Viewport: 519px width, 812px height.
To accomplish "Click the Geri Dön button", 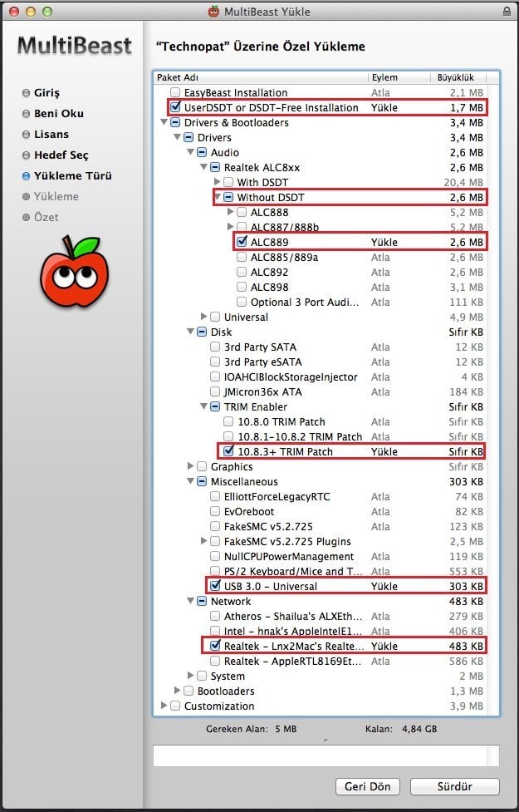I will pyautogui.click(x=367, y=786).
